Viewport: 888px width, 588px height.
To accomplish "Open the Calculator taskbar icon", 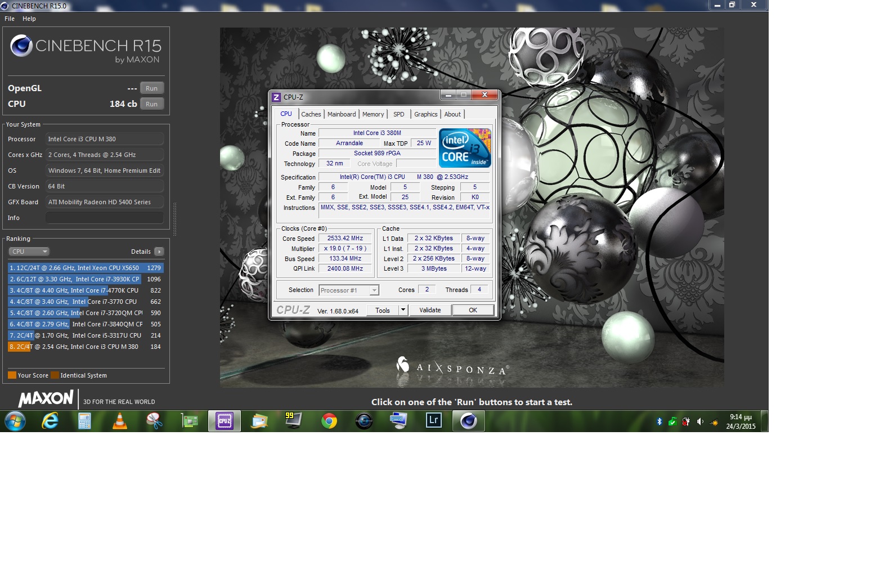I will (x=84, y=421).
